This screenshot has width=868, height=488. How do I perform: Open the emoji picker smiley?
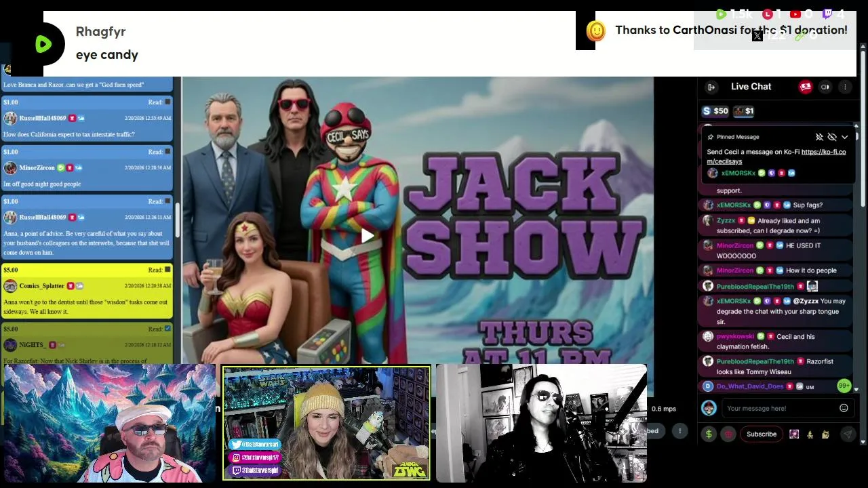[x=844, y=408]
